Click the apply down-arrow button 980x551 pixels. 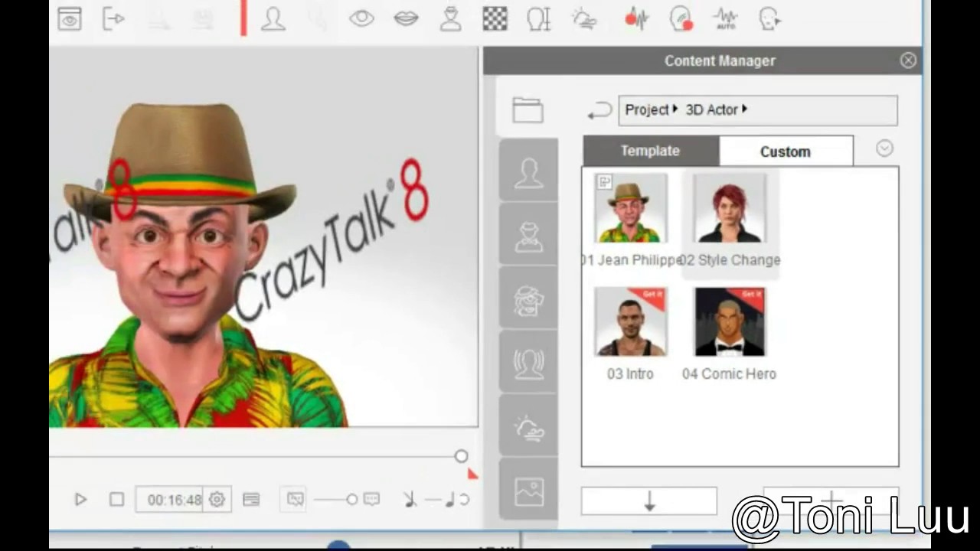pyautogui.click(x=649, y=501)
